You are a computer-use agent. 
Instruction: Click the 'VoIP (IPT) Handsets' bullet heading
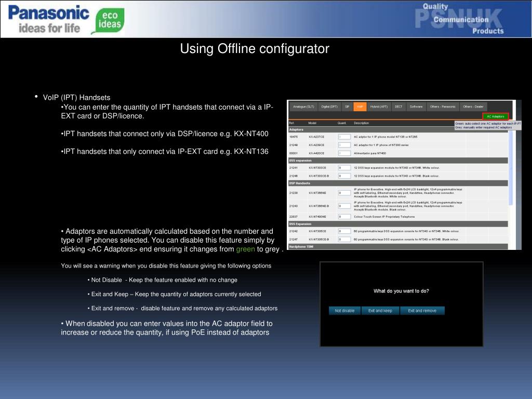(77, 98)
